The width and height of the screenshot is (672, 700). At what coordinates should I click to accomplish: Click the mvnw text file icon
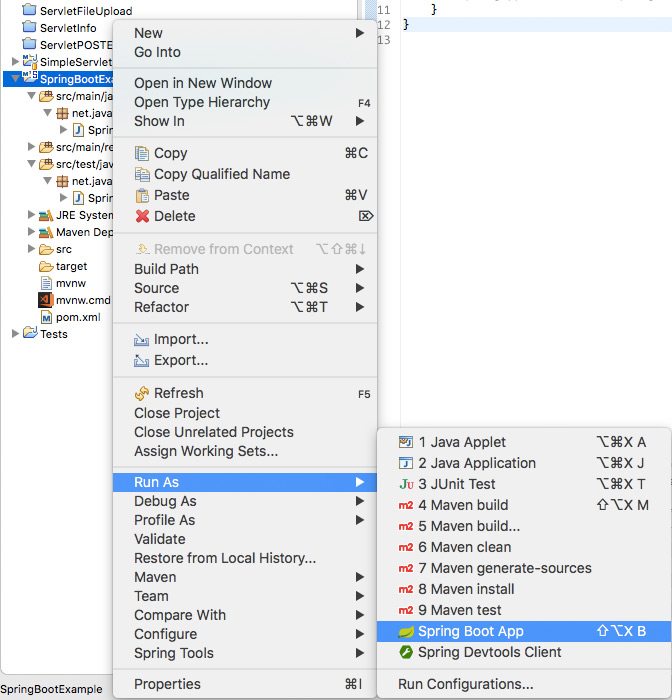tap(46, 283)
